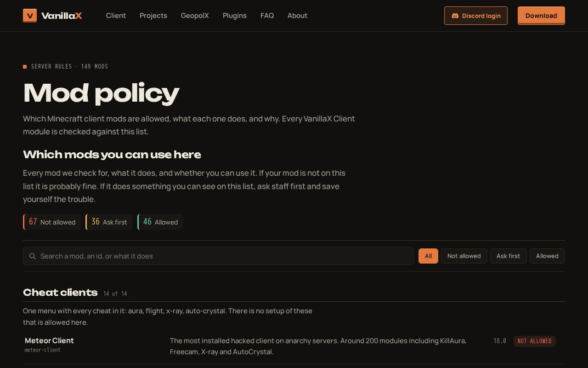This screenshot has height=368, width=588.
Task: Click the 67 Not allowed stat
Action: point(52,222)
